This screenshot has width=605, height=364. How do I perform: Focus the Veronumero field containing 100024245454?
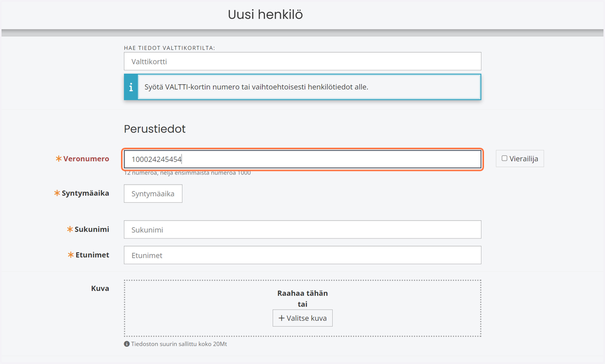pos(302,159)
